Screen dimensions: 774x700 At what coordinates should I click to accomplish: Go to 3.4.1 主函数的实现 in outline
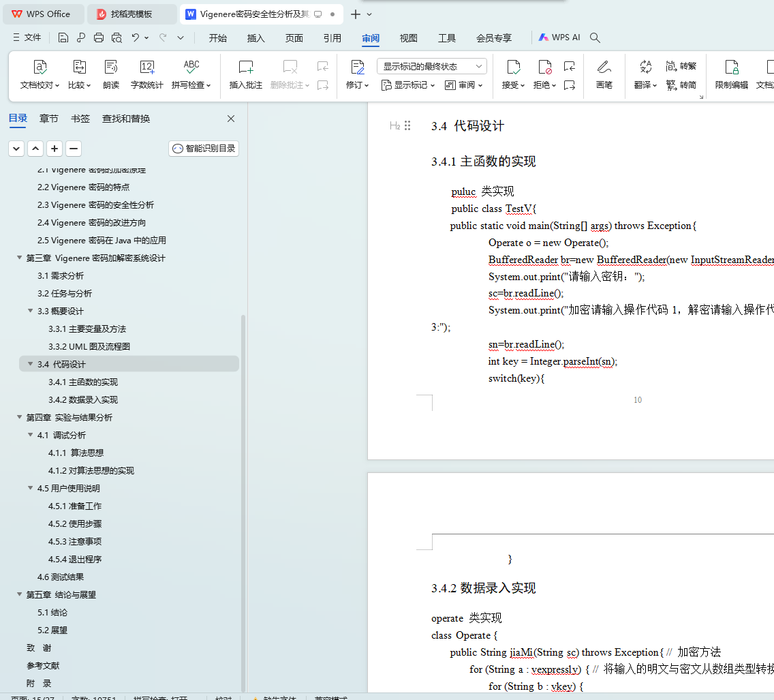83,382
